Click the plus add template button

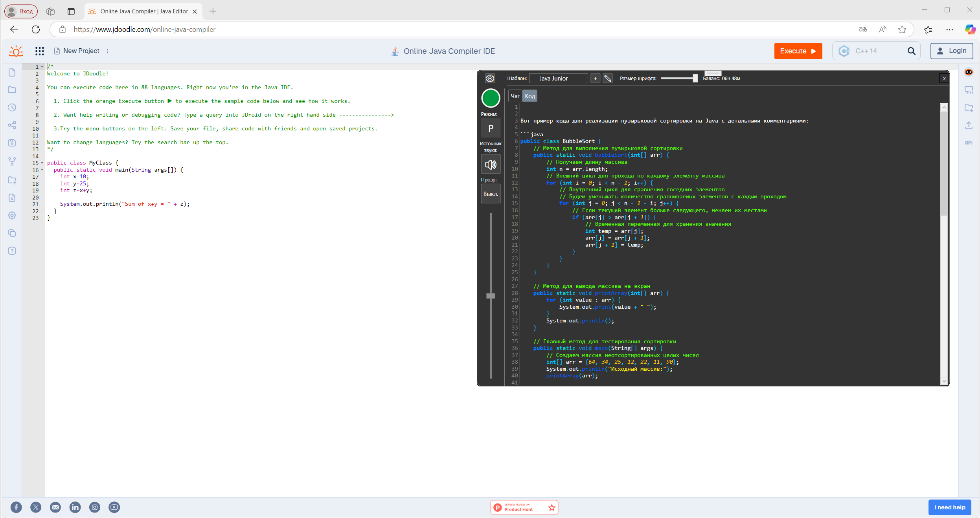pyautogui.click(x=595, y=79)
